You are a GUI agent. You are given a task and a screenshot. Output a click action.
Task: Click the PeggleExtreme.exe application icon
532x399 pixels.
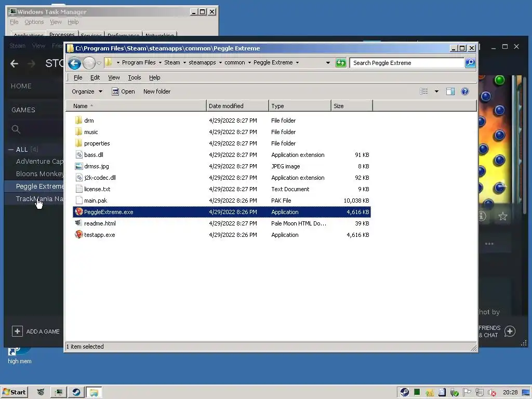[79, 212]
